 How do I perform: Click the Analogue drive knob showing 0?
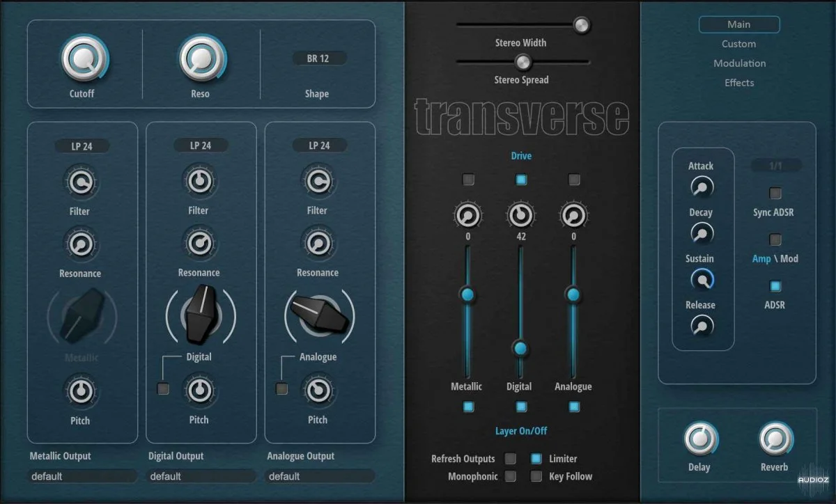coord(573,216)
